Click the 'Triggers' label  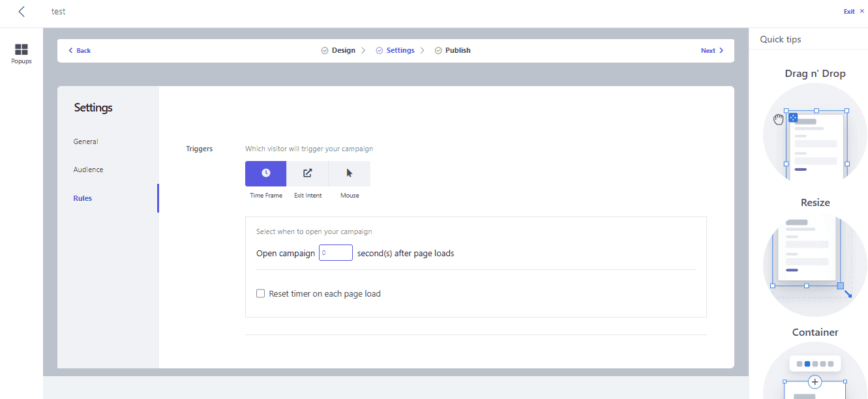[200, 149]
